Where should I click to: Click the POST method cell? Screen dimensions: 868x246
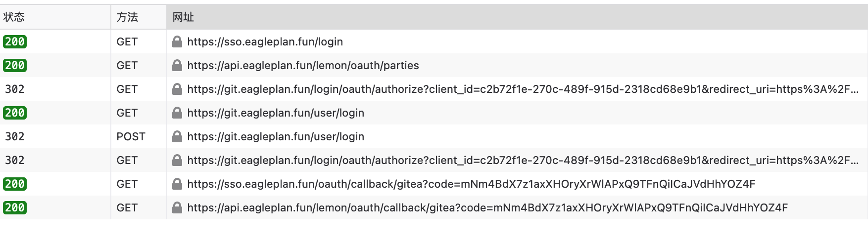pyautogui.click(x=131, y=136)
